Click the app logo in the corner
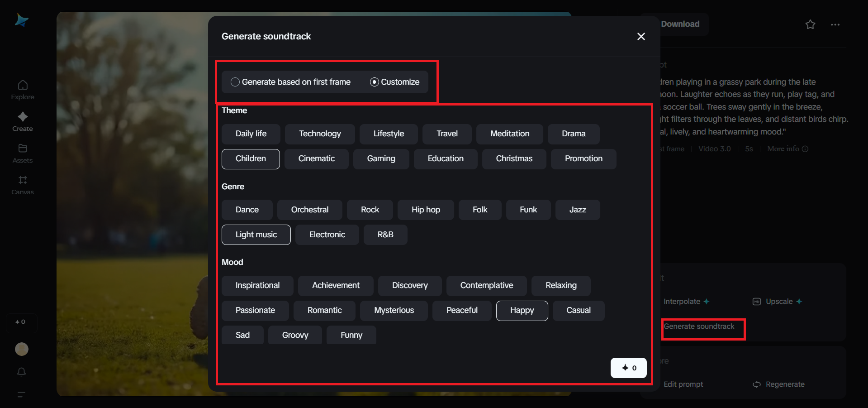Viewport: 868px width, 408px height. click(22, 20)
